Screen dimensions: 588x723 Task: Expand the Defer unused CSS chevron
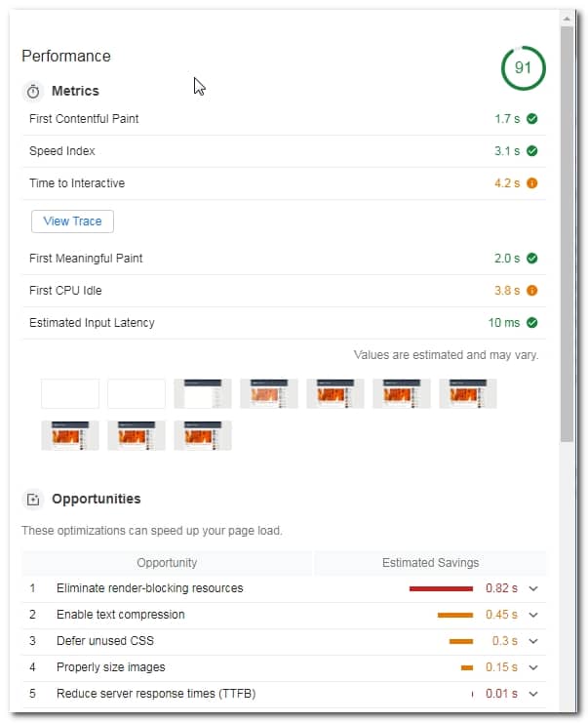click(x=533, y=641)
